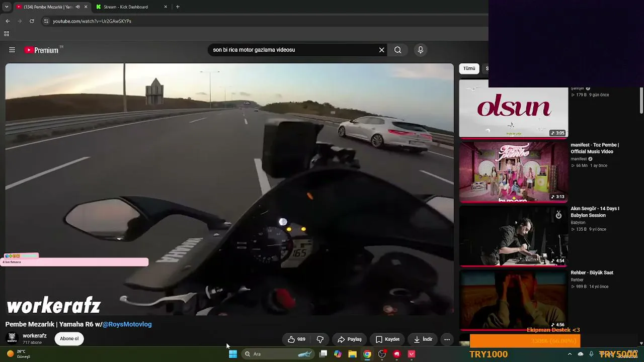
Task: Open the Akın Sevgör 14 Days thumbnail
Action: coord(514,236)
